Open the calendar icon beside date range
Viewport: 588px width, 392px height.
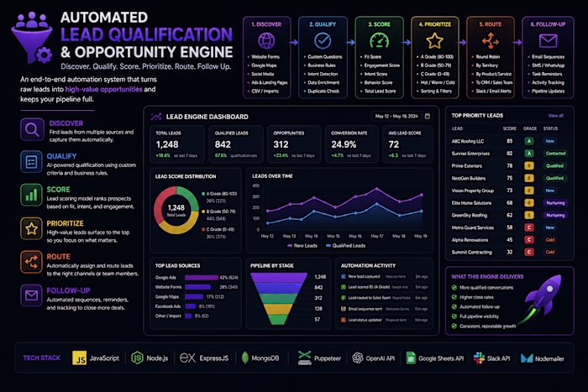(427, 116)
